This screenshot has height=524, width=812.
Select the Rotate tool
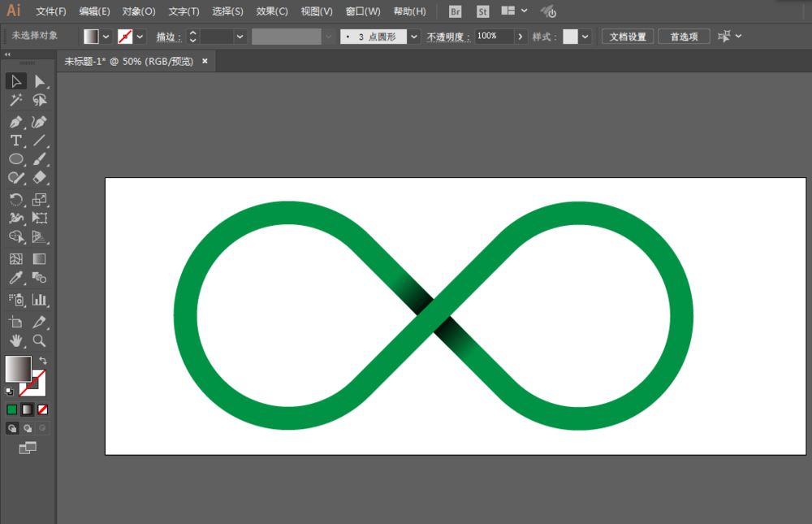[x=15, y=199]
